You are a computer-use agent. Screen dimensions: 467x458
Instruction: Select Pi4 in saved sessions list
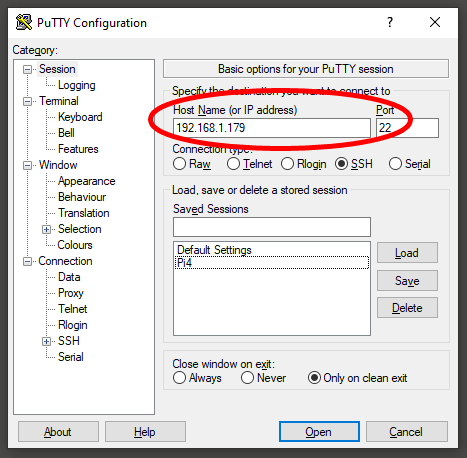click(x=271, y=263)
